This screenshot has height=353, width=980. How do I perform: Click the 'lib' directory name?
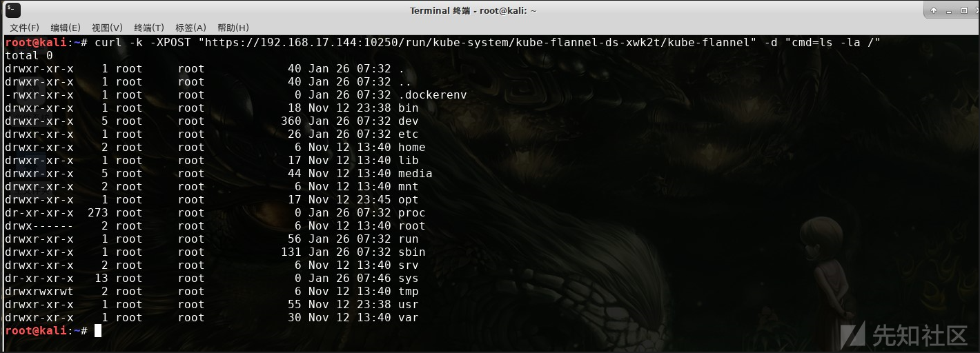point(409,161)
